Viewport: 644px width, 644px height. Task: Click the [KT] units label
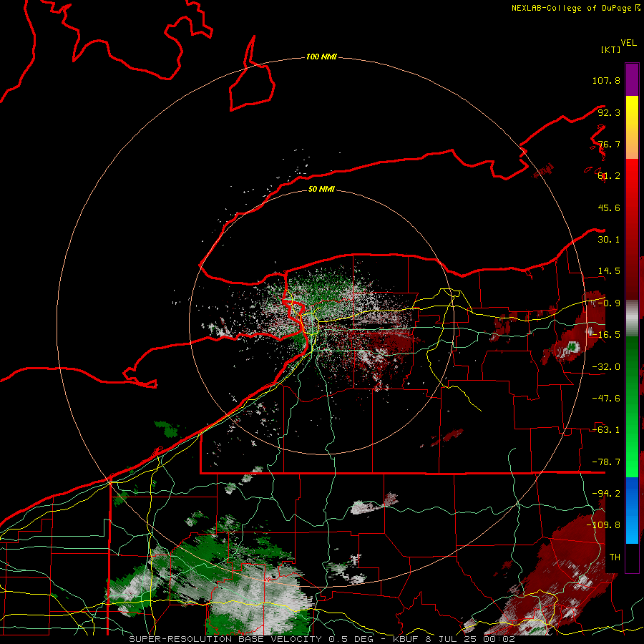[x=610, y=49]
